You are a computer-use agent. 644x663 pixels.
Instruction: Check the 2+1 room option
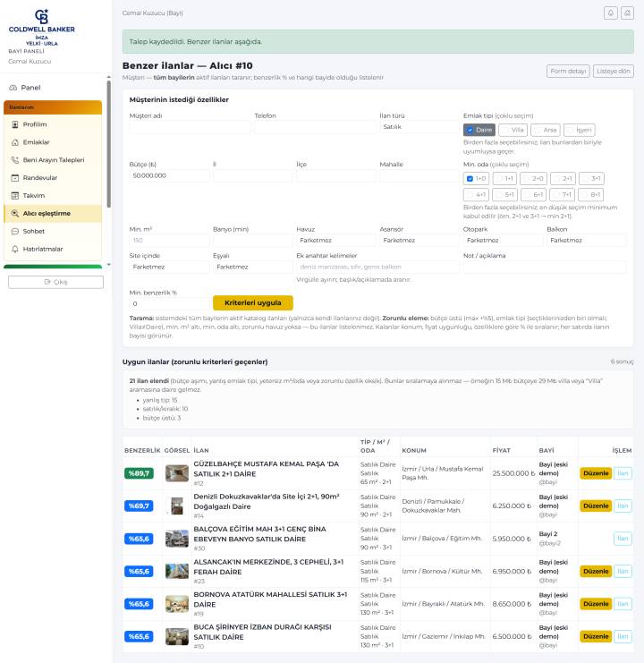point(556,178)
